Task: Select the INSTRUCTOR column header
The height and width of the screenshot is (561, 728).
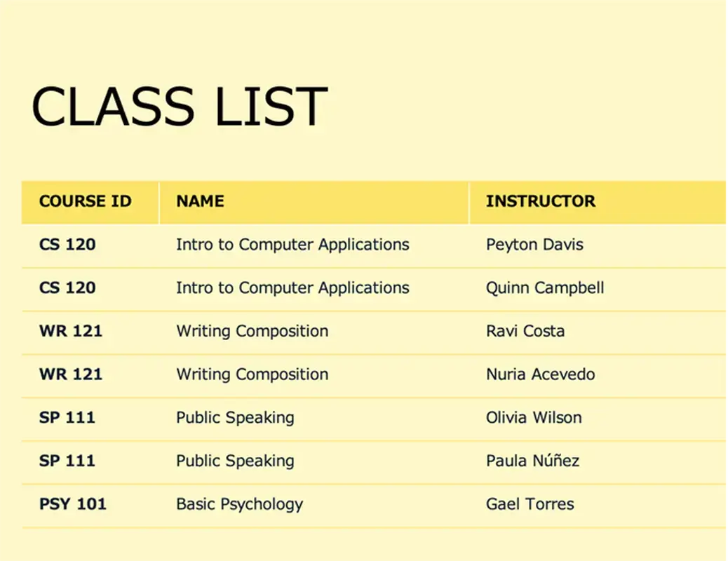Action: (x=540, y=201)
